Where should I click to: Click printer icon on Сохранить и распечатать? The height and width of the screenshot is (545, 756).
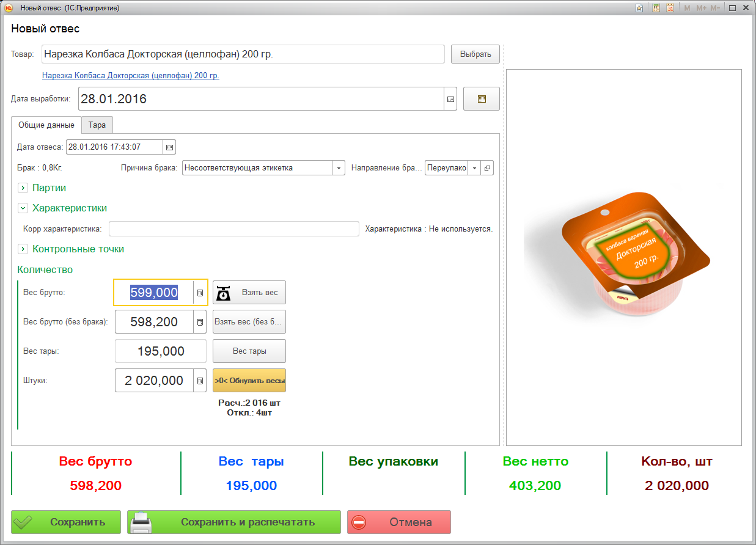tap(142, 523)
